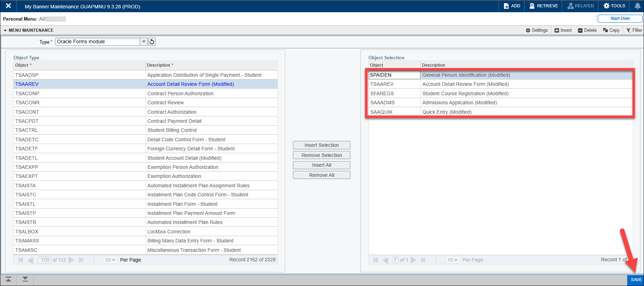The width and height of the screenshot is (644, 286).
Task: Go to last page in Object Selection list
Action: click(x=424, y=260)
